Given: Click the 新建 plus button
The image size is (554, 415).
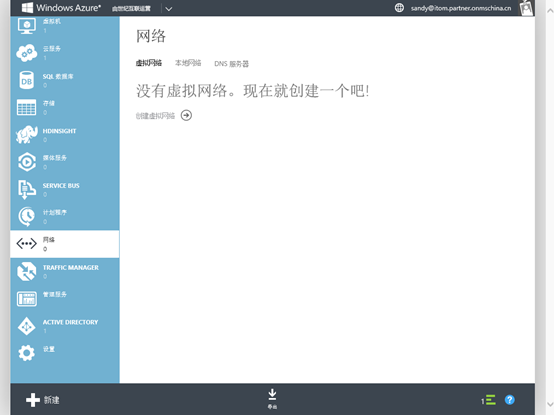Looking at the screenshot, I should coord(43,400).
